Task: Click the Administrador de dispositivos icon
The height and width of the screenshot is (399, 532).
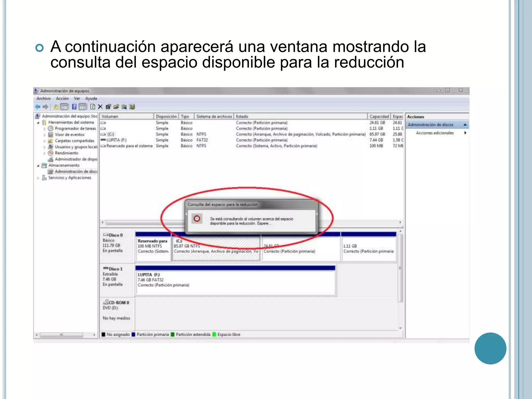Action: 51,159
